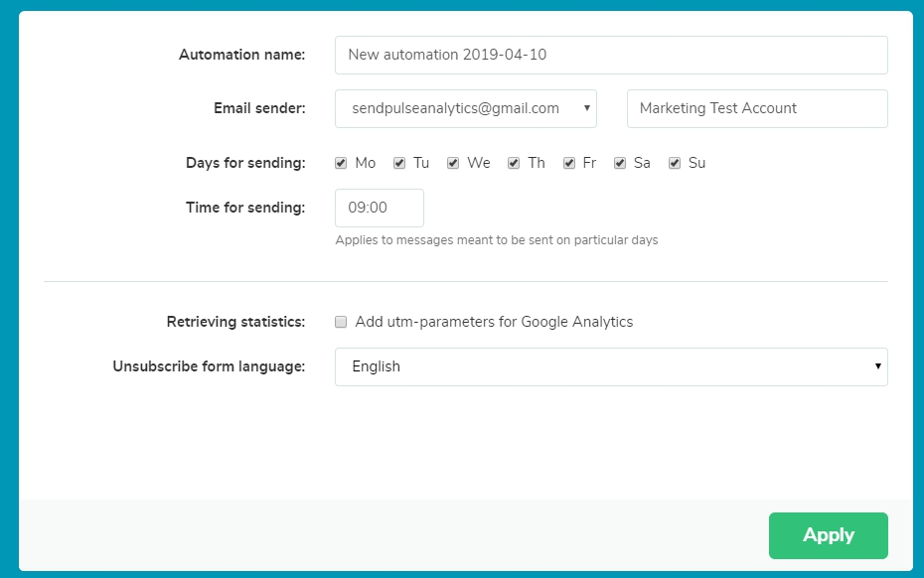Click the Marketing Test Account name field
Image resolution: width=924 pixels, height=578 pixels.
(756, 108)
